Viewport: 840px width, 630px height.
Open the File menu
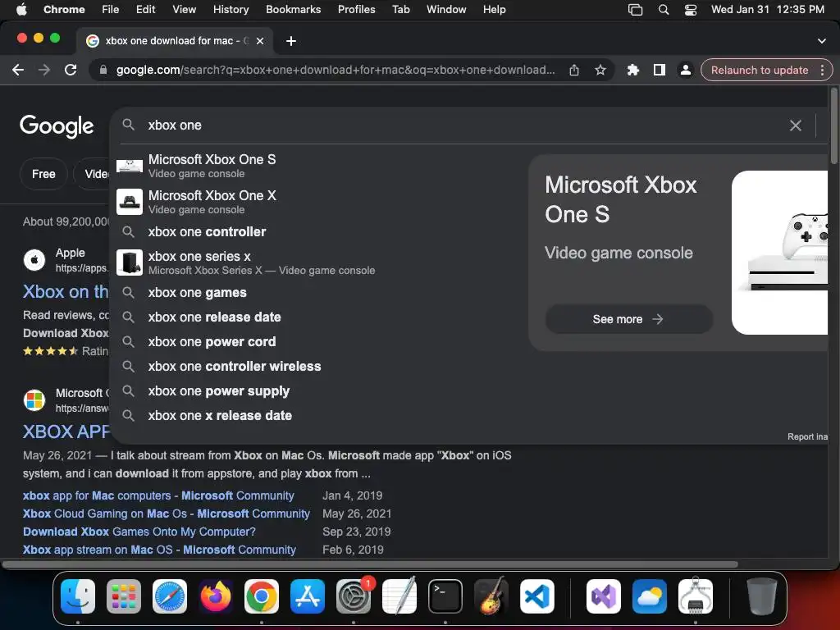point(111,10)
